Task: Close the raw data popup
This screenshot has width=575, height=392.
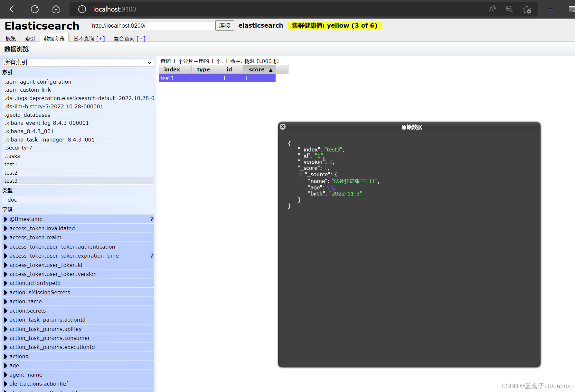Action: pos(283,127)
